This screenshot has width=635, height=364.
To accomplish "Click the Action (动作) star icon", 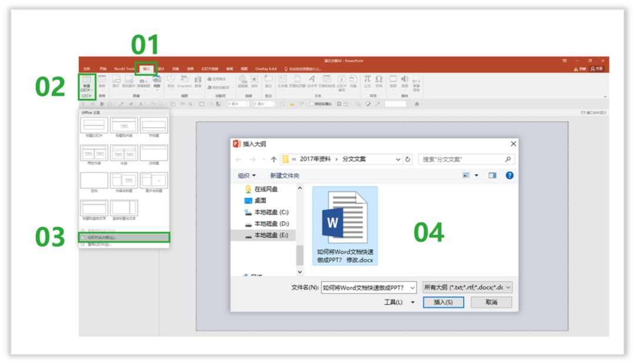I will [255, 81].
